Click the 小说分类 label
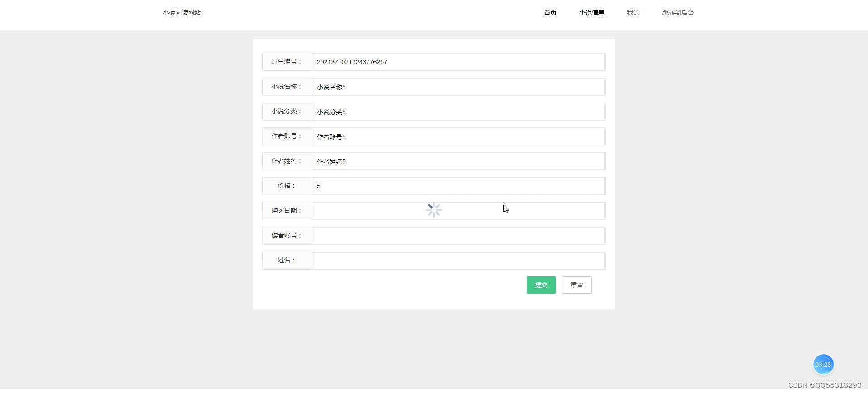 pyautogui.click(x=287, y=111)
